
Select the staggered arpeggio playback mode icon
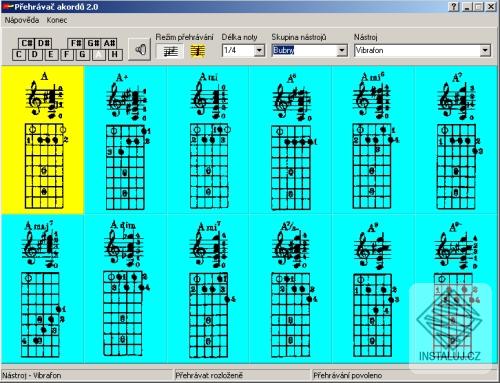point(170,51)
